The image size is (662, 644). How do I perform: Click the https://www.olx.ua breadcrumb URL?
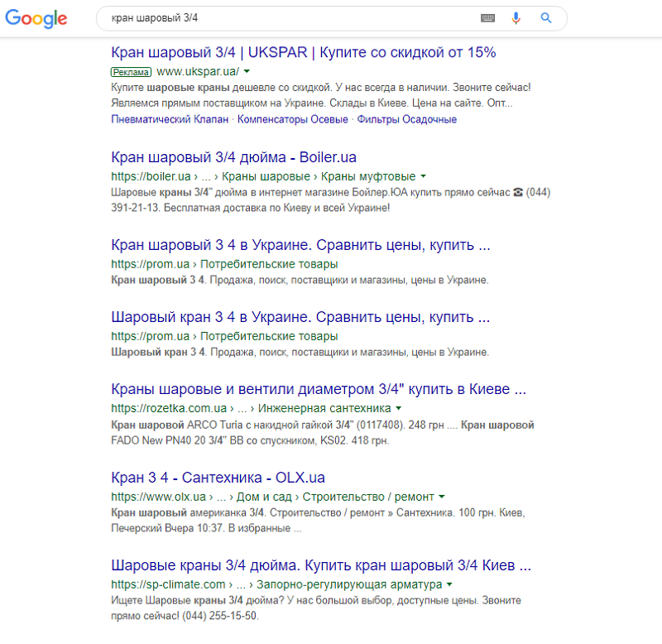[158, 497]
